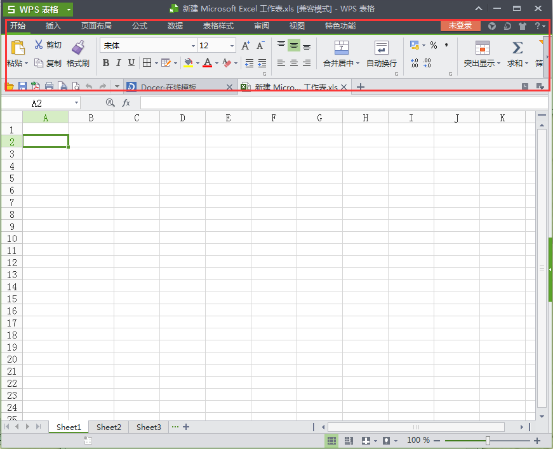Screen dimensions: 553x449
Task: Toggle Italic formatting
Action: (x=118, y=63)
